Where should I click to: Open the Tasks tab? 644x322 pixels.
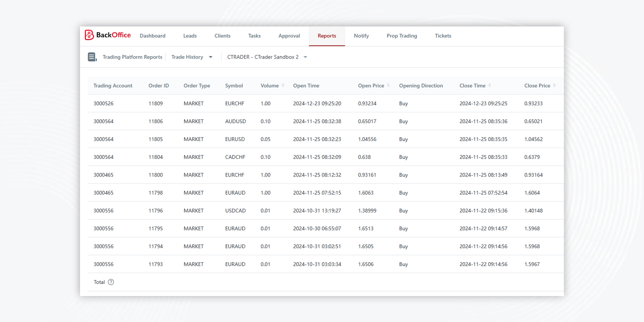(255, 36)
